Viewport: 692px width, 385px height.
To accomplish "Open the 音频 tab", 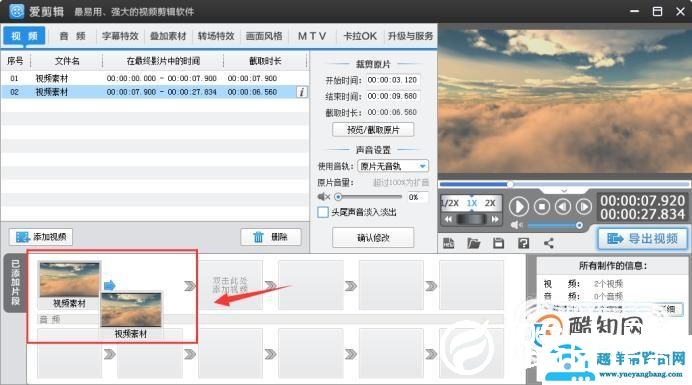I will tap(72, 36).
